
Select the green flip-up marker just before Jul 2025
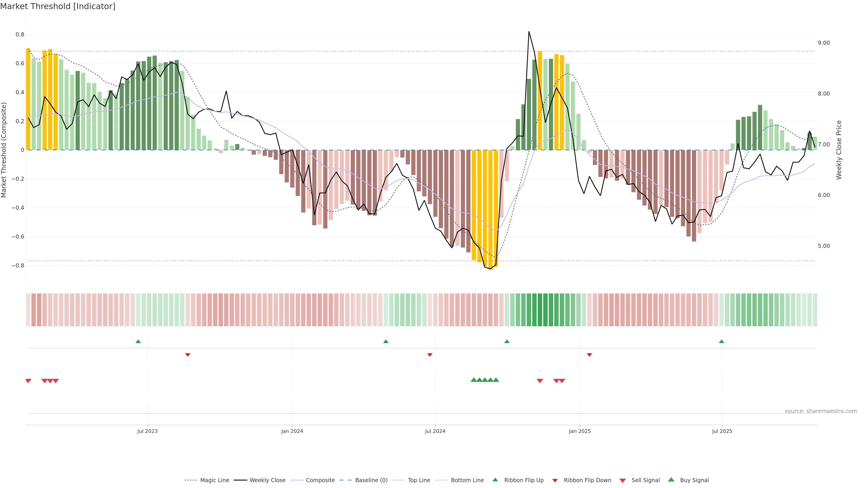coord(722,342)
